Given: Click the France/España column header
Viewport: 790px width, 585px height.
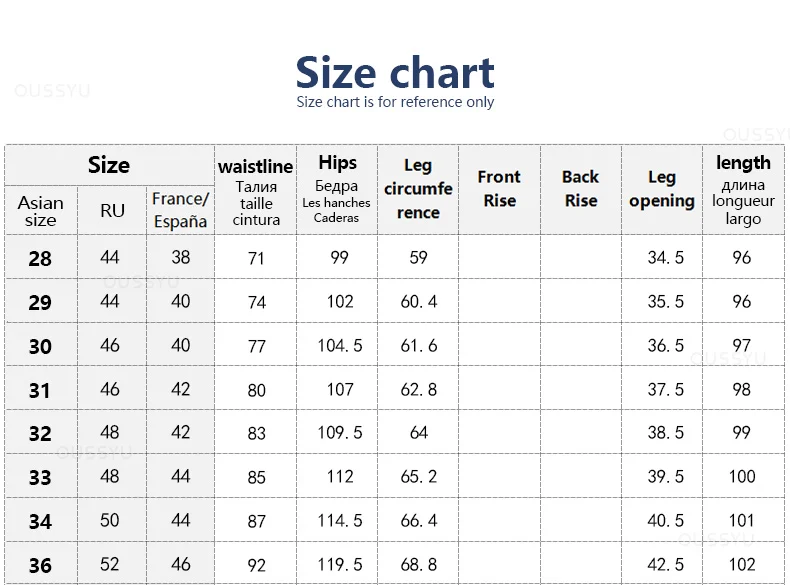Looking at the screenshot, I should (x=180, y=210).
